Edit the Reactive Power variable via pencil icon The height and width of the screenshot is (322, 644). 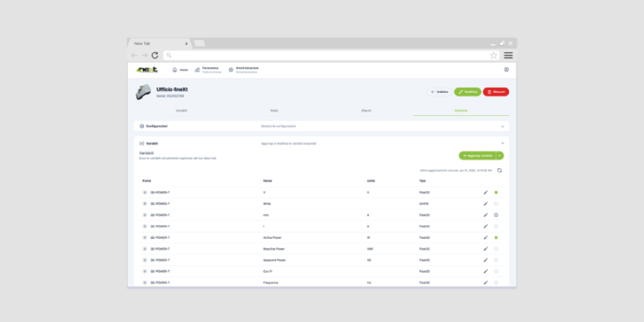[x=485, y=249]
